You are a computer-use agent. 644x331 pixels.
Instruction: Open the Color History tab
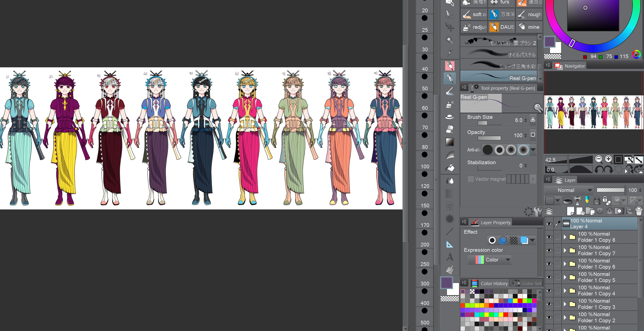490,283
